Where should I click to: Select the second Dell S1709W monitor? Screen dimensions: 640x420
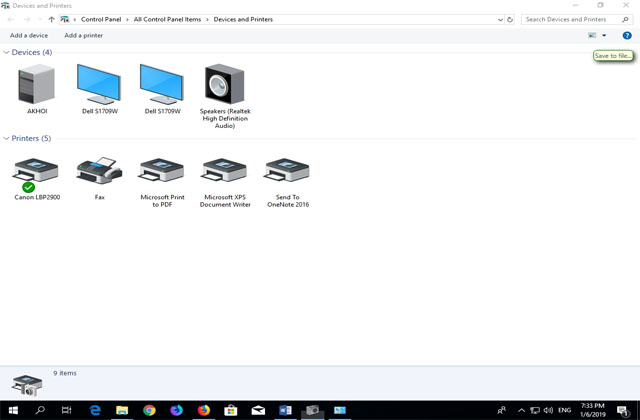[x=162, y=85]
